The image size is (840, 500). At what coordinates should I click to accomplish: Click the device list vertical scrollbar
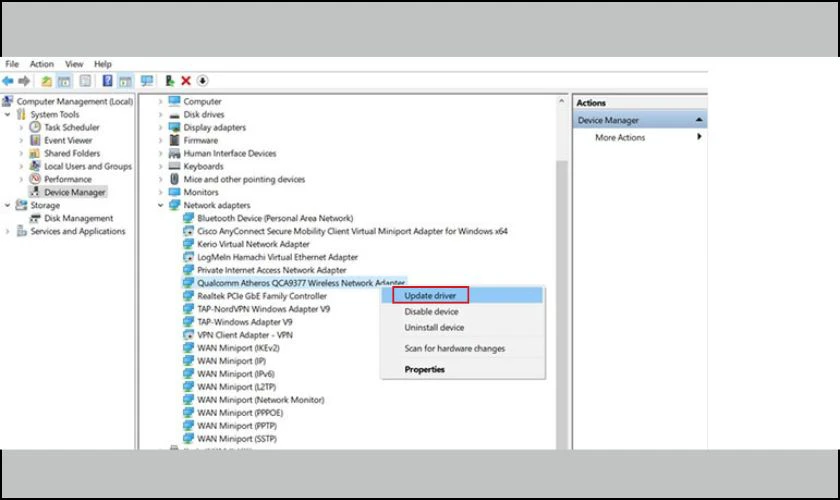(561, 304)
